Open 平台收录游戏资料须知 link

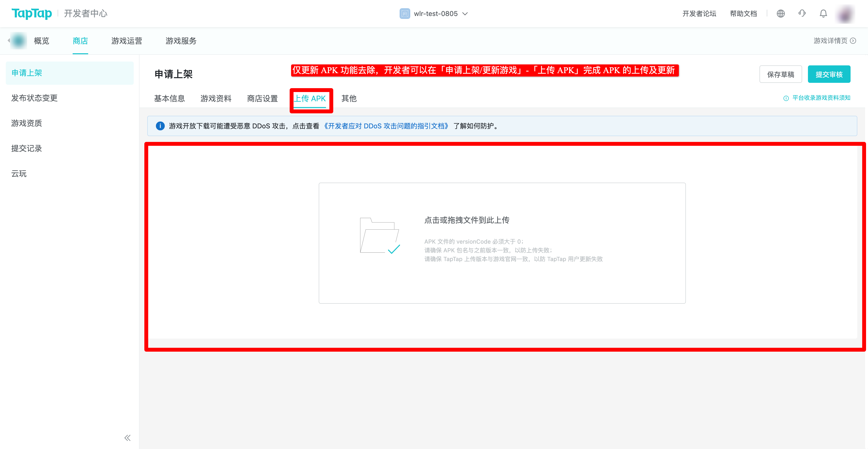[817, 98]
